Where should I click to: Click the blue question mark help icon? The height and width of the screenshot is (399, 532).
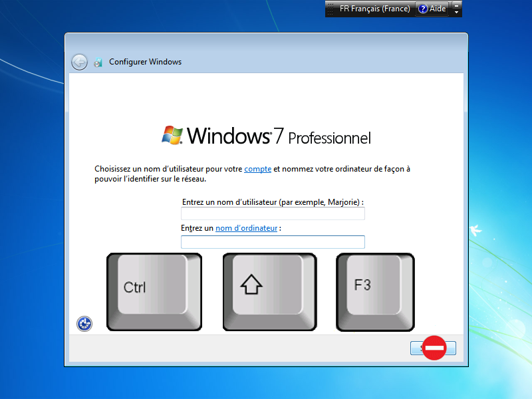[x=423, y=9]
